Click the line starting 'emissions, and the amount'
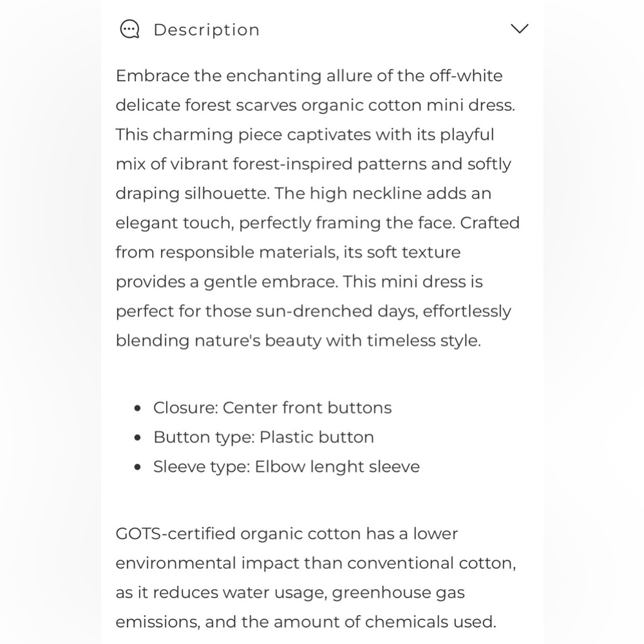Screen dimensions: 644x644 (306, 622)
